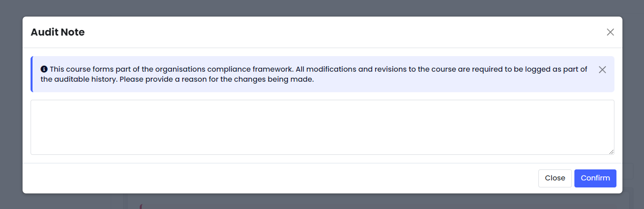The image size is (644, 209).
Task: Confirm the audit note
Action: [595, 178]
